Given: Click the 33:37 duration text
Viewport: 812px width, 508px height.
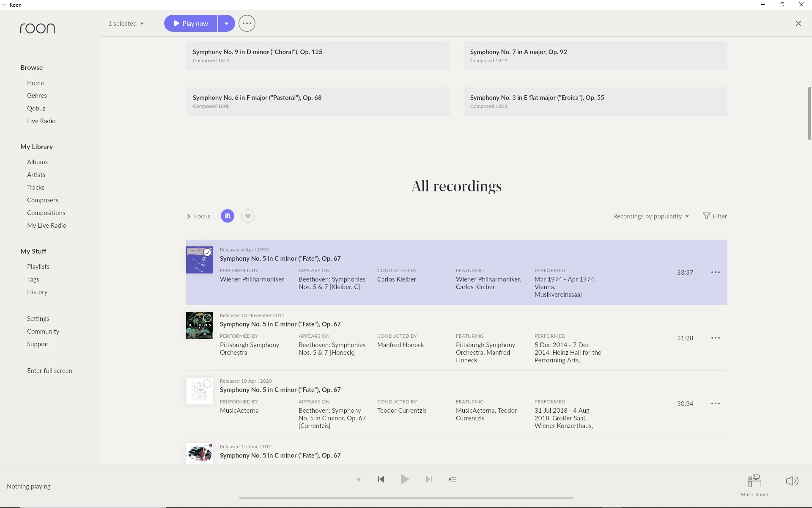Looking at the screenshot, I should coord(685,273).
